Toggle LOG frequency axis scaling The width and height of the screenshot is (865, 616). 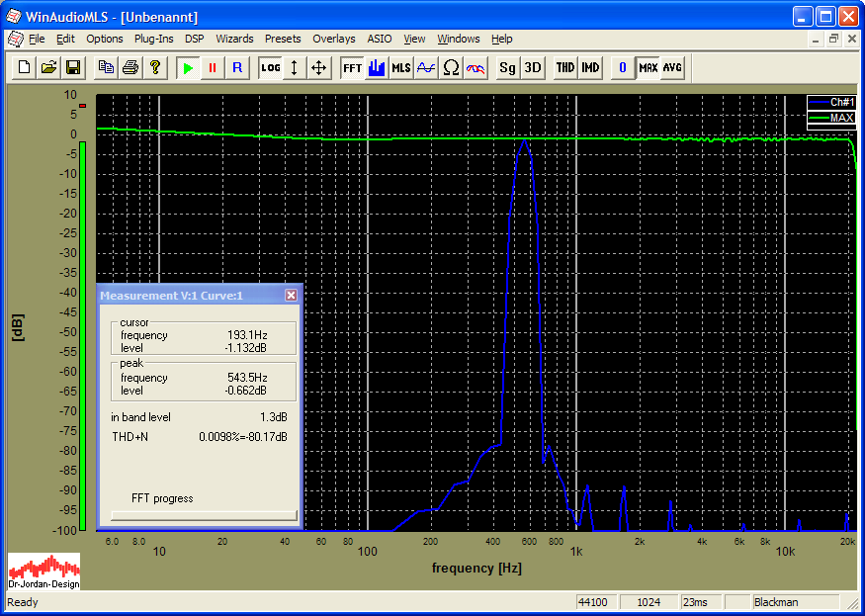pyautogui.click(x=270, y=67)
